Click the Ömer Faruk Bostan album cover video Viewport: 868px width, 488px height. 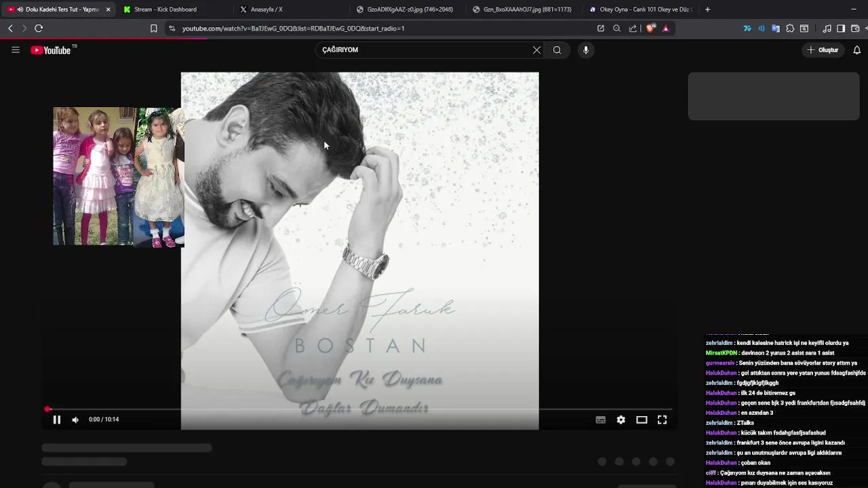pyautogui.click(x=359, y=251)
